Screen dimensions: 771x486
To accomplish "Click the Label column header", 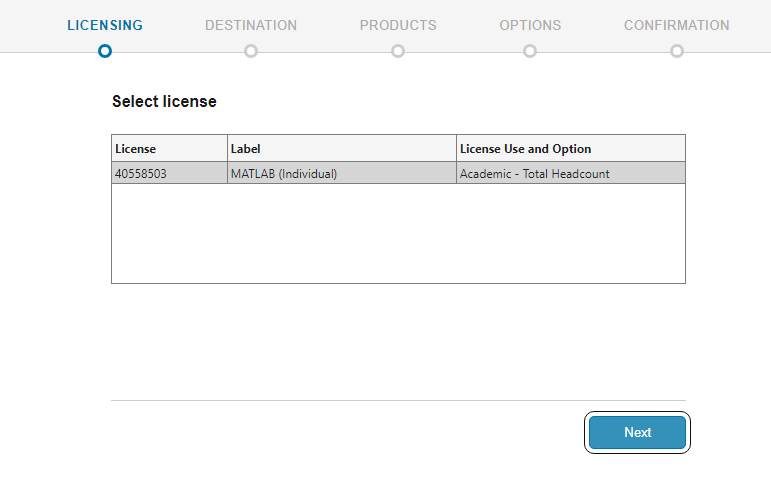I will [342, 149].
